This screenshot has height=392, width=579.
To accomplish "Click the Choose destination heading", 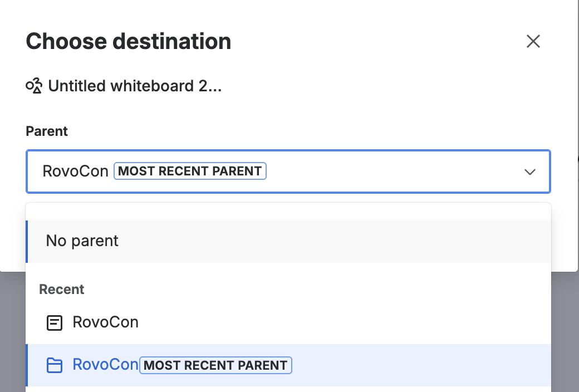I will tap(129, 41).
